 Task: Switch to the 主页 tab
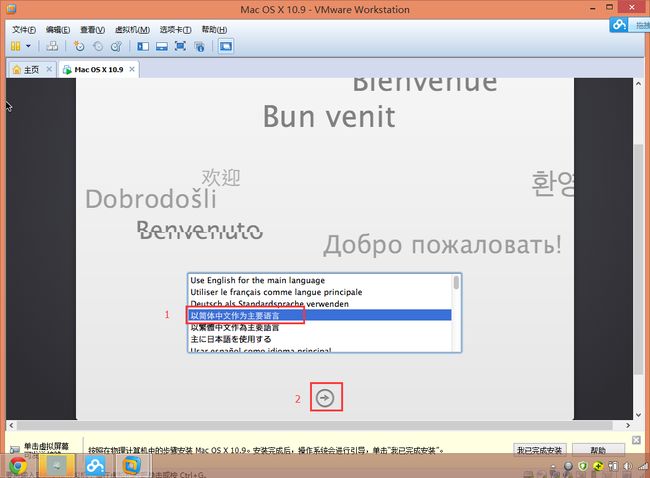coord(30,70)
